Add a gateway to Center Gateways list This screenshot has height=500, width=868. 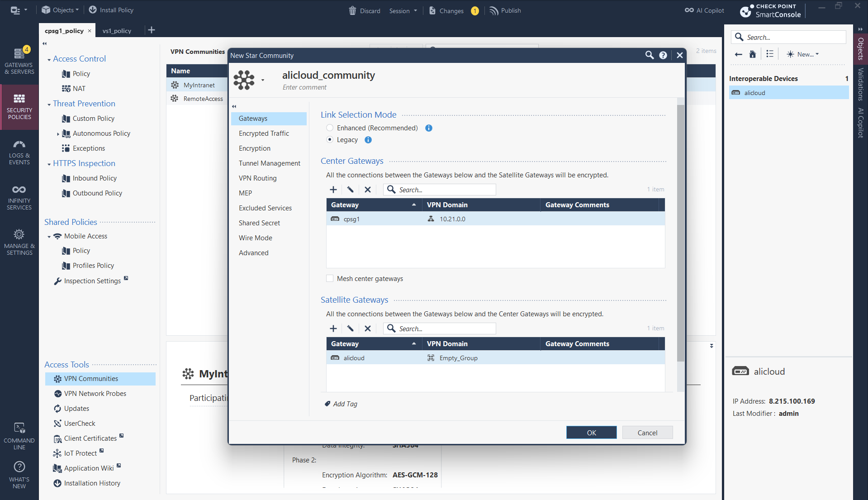pos(333,190)
